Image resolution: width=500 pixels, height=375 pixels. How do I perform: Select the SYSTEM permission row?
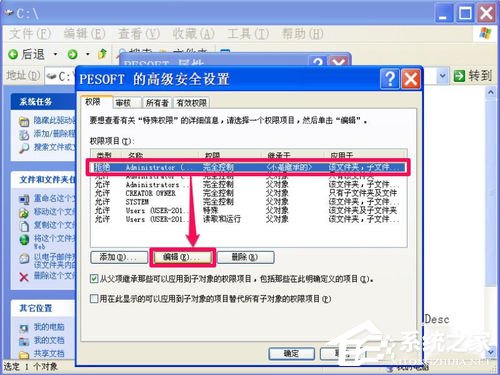(x=248, y=202)
